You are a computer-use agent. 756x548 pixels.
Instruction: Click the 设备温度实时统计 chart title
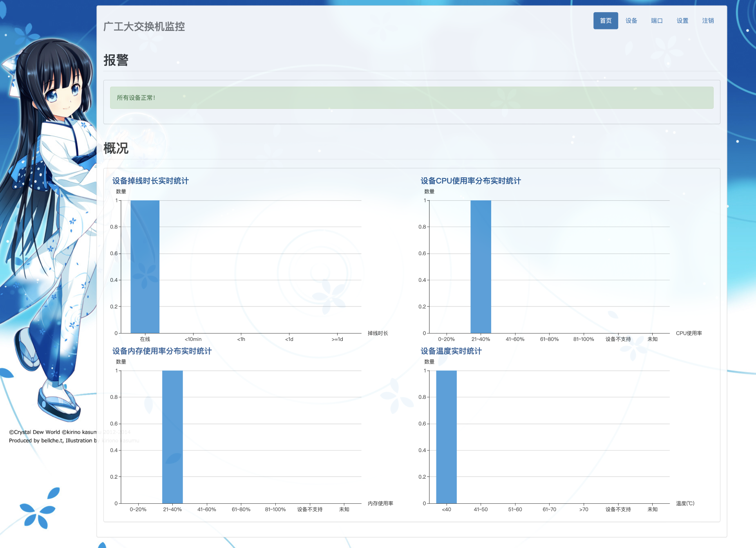click(451, 351)
